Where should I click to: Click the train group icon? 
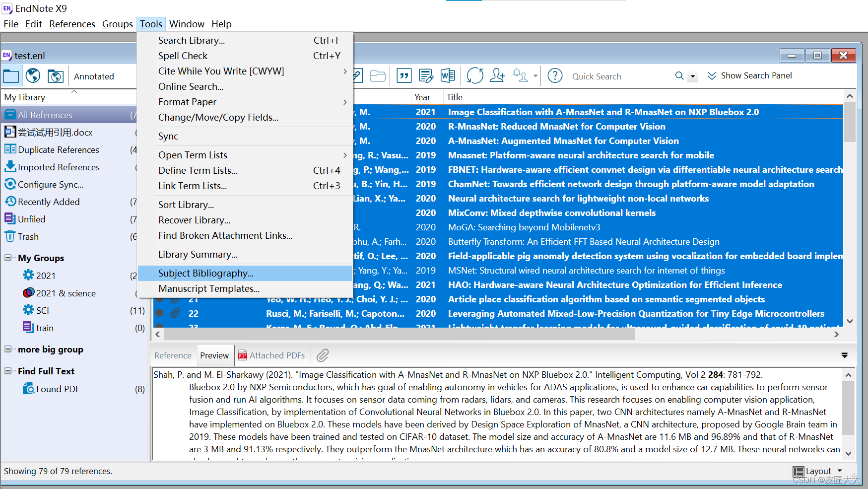28,327
